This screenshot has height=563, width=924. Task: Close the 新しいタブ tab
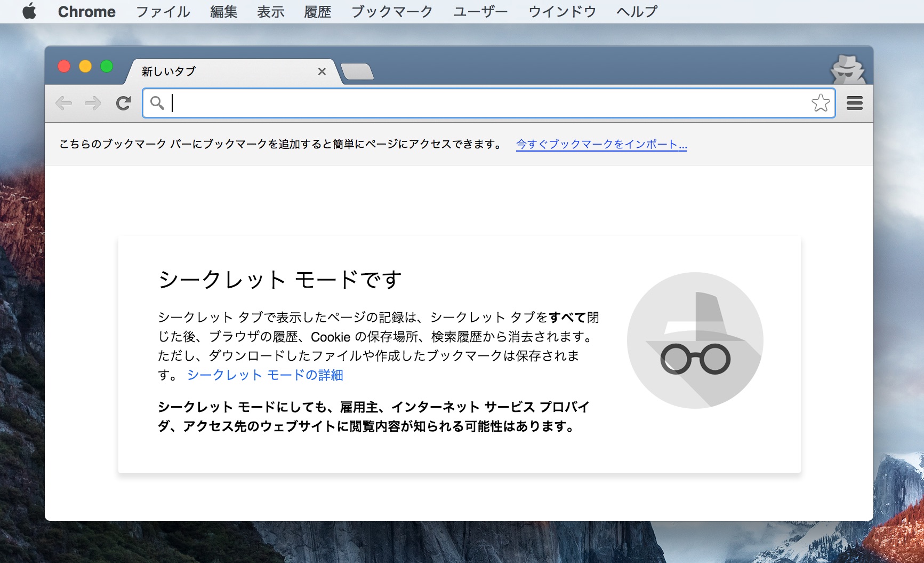point(322,72)
